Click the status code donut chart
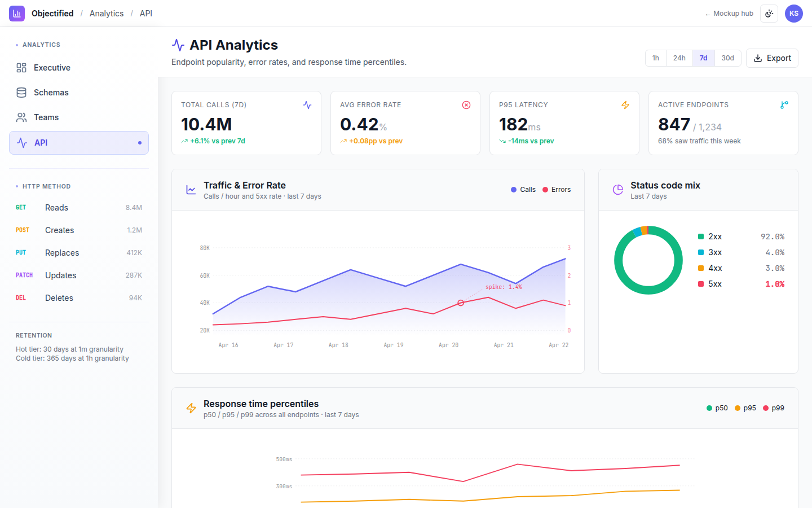The image size is (812, 508). pos(648,260)
